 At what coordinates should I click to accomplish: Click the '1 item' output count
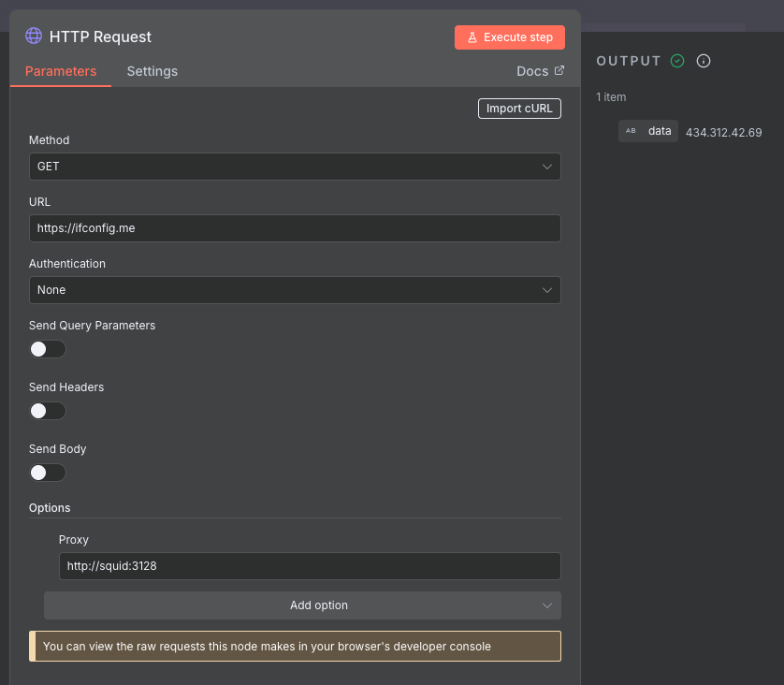click(611, 97)
